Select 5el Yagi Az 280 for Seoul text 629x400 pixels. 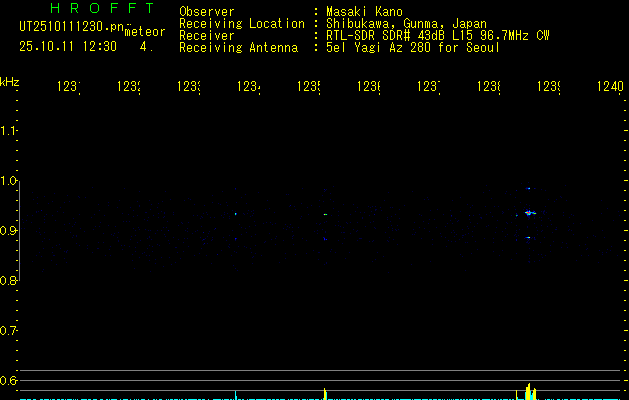413,48
